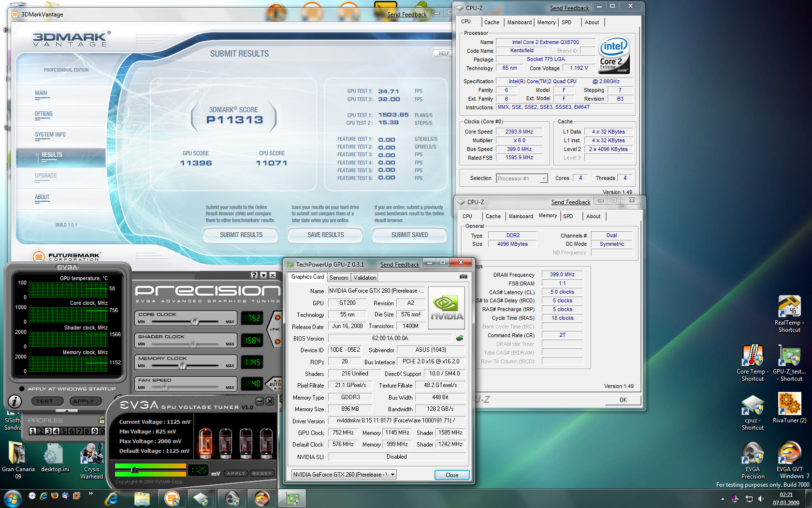
Task: Click the voltage slider handle in Voltage Tuner
Action: click(x=135, y=470)
